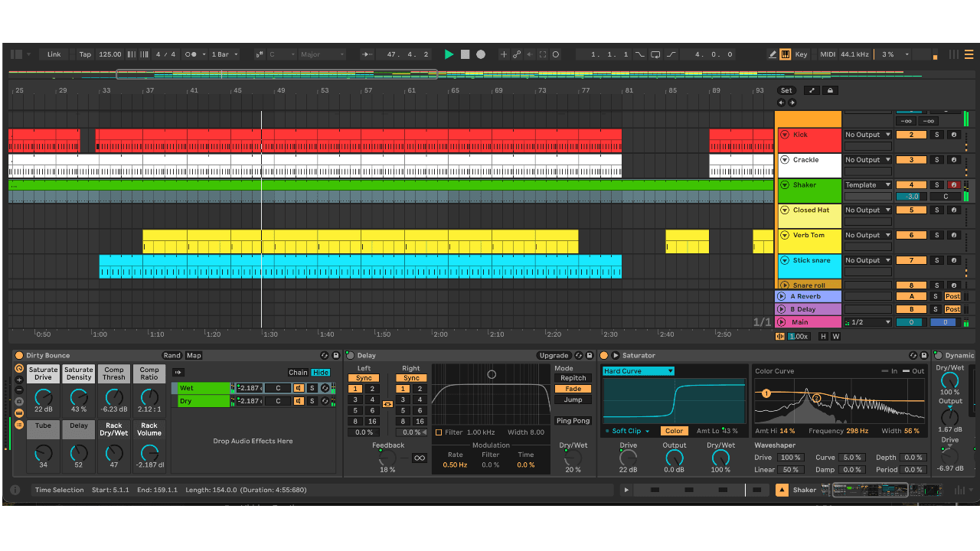Solo the Kick track
980x551 pixels.
937,135
